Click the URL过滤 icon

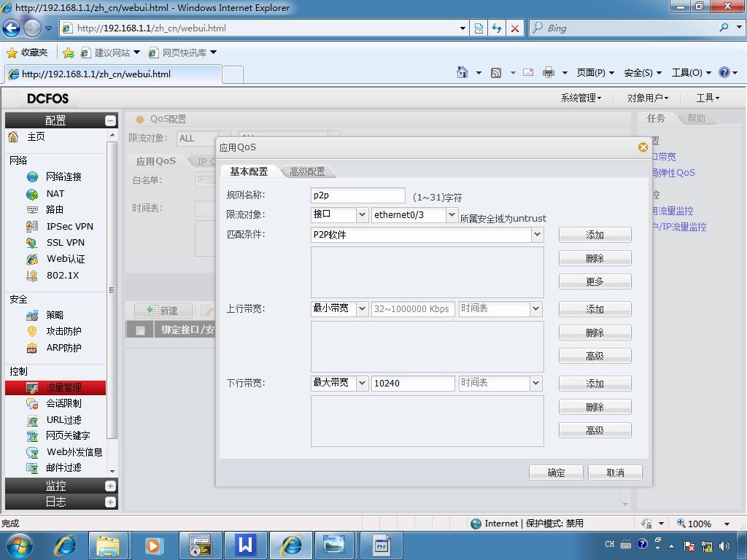coord(32,420)
